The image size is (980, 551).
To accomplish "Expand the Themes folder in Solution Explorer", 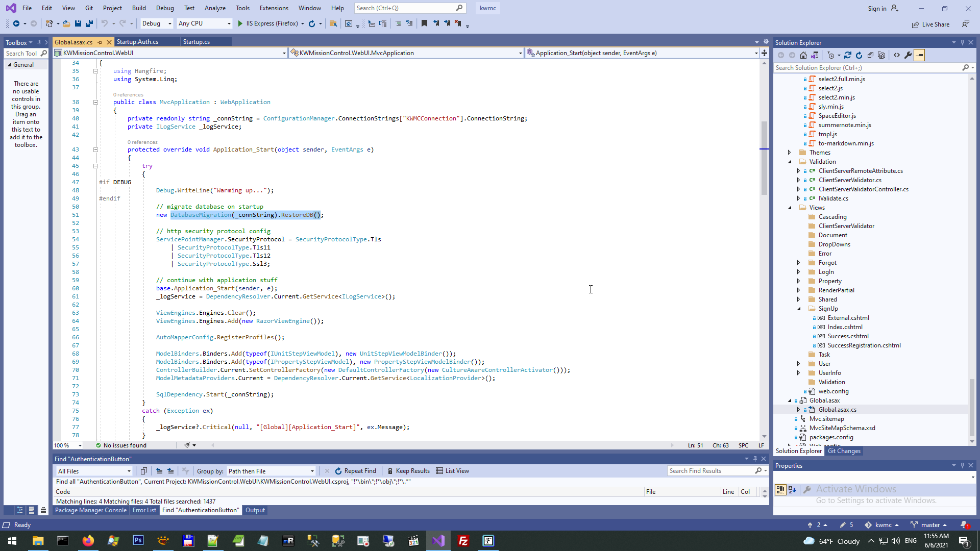I will [790, 153].
